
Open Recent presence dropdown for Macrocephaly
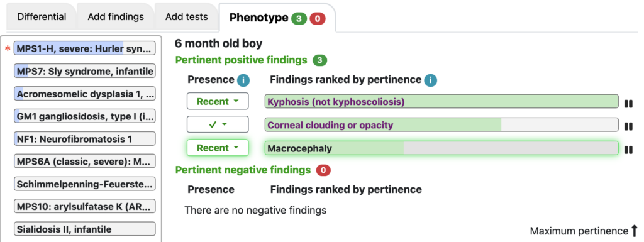point(218,148)
